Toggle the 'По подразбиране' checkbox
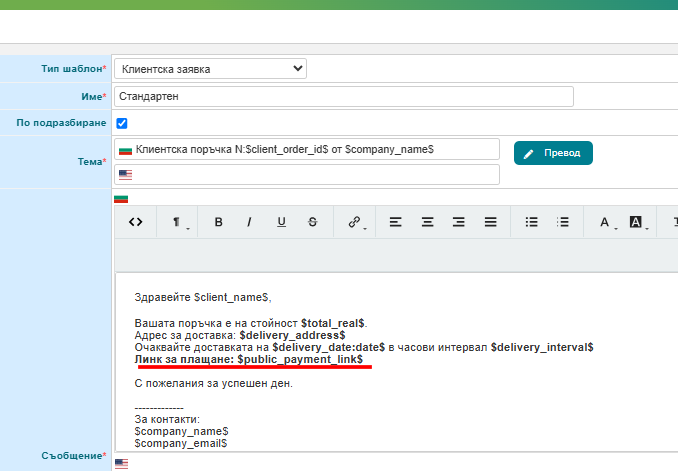Viewport: 678px width, 471px height. click(122, 123)
